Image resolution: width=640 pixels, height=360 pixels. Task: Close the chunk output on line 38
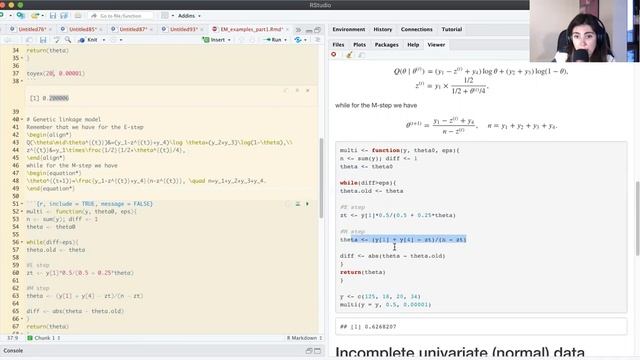pos(308,90)
